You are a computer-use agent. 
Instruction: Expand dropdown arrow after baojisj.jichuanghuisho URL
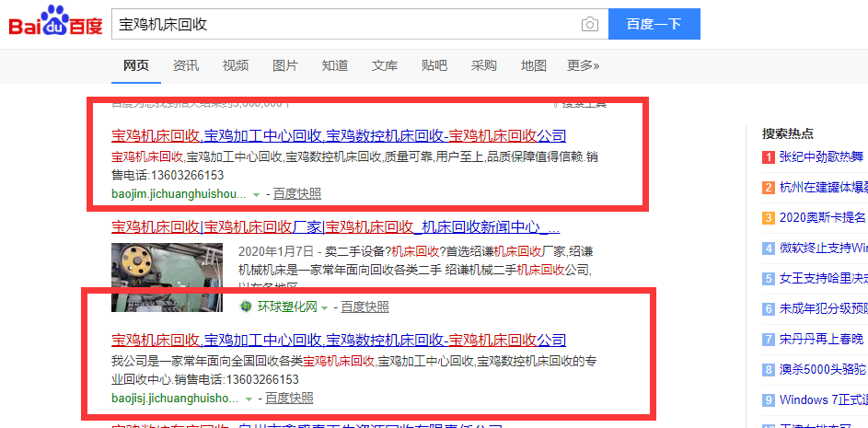point(249,399)
